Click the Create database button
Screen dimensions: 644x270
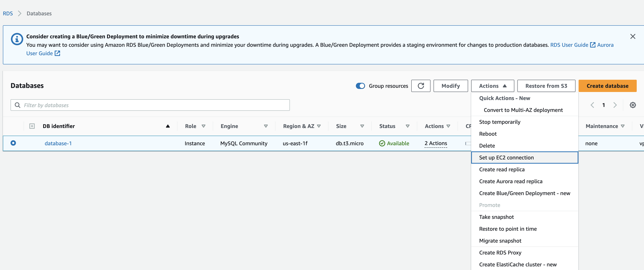pos(607,86)
